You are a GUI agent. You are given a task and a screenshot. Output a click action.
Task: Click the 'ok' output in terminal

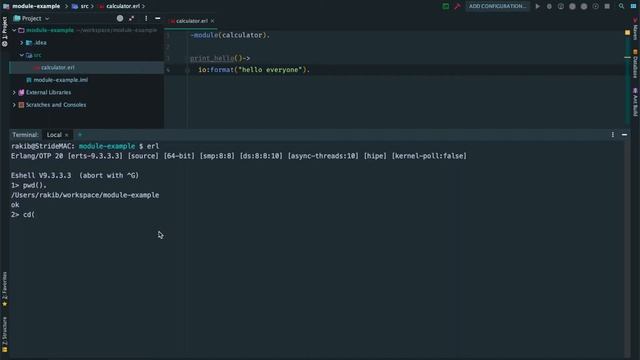pos(15,205)
